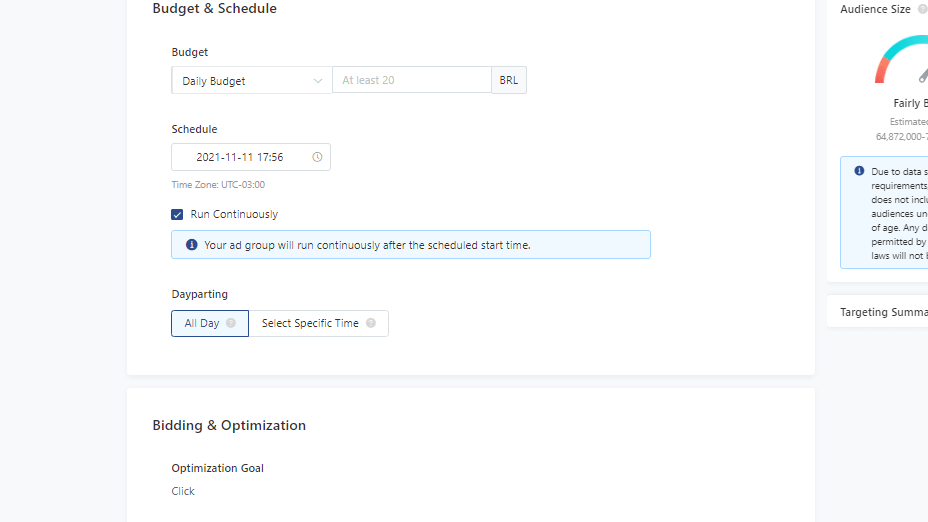Open the Daily Budget dropdown
The image size is (928, 522).
point(252,80)
